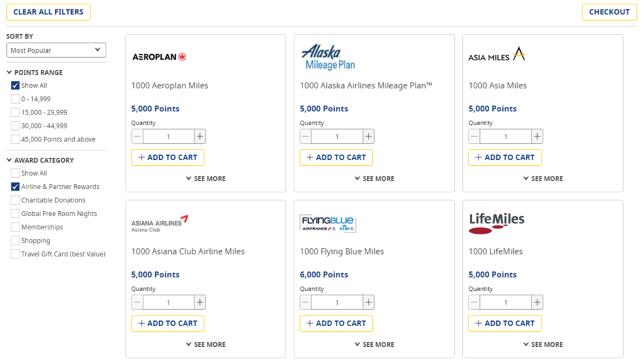Click the Alaska Mileage Plan logo
The height and width of the screenshot is (362, 644).
tap(328, 55)
